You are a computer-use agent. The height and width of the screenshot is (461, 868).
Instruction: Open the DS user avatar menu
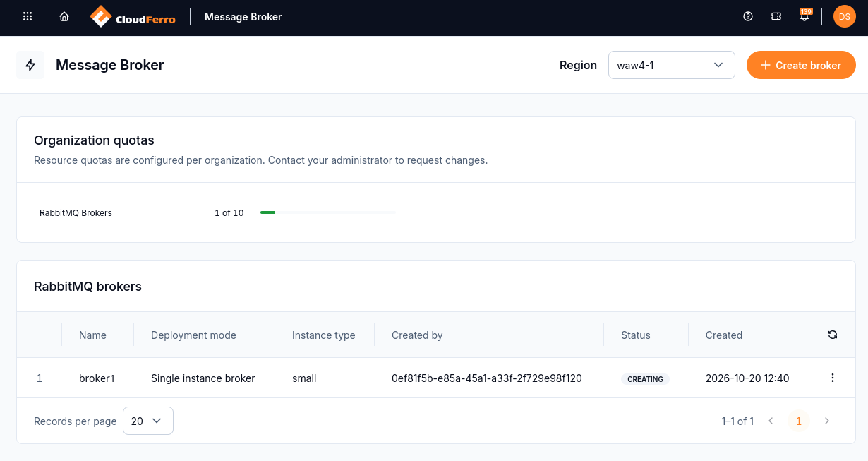[844, 17]
